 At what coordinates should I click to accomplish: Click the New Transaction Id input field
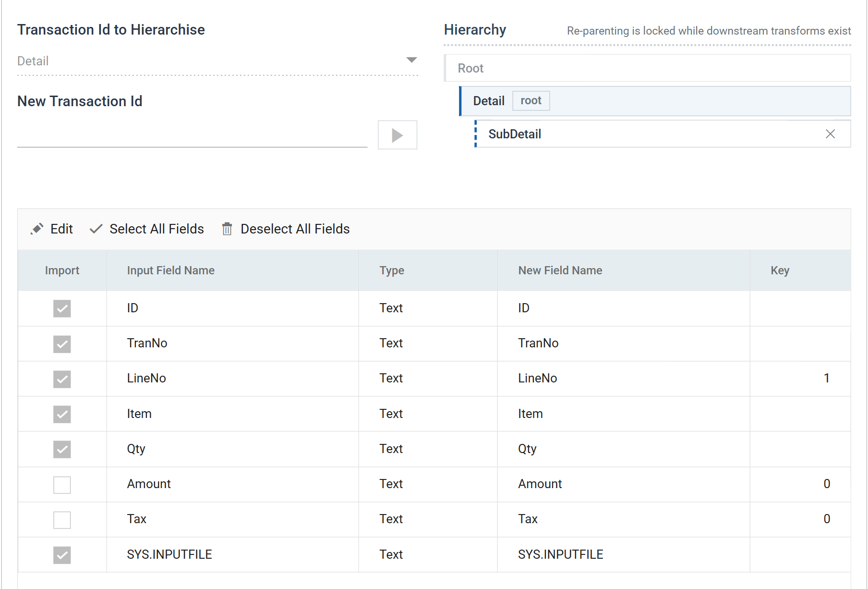[192, 135]
